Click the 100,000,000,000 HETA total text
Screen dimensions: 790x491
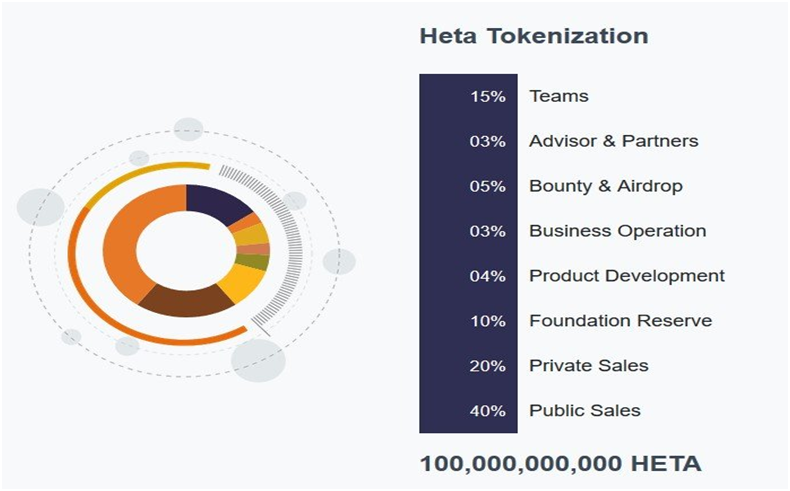[x=560, y=464]
